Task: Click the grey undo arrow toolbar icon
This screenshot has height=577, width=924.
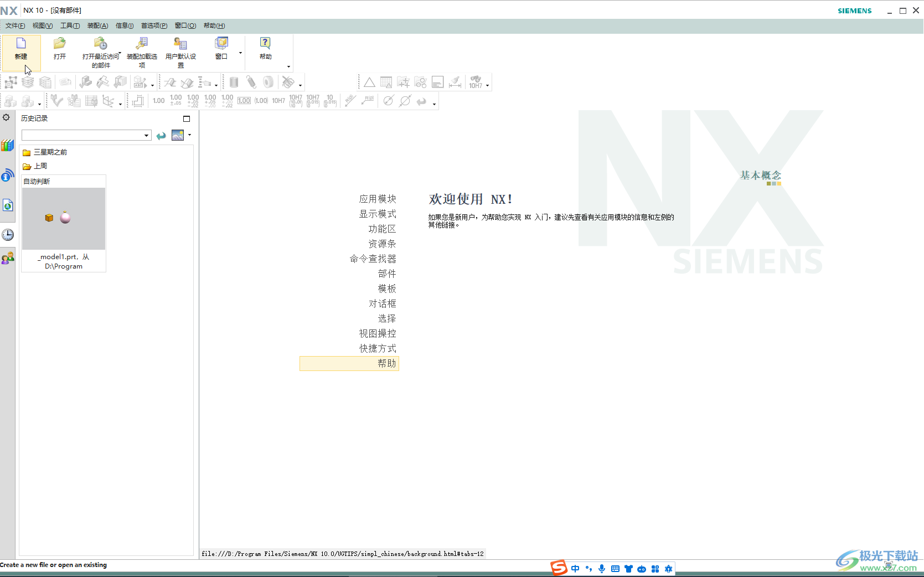Action: coord(422,101)
